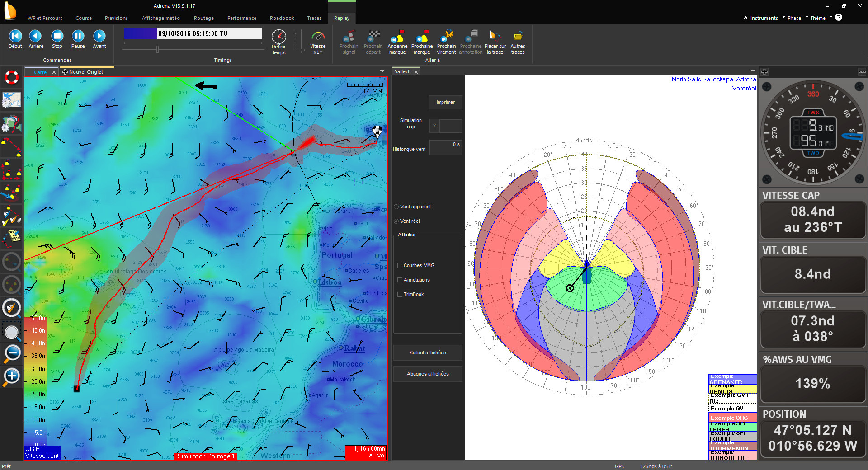Close the Carte tab
Screen dimensions: 868x470
click(x=54, y=72)
